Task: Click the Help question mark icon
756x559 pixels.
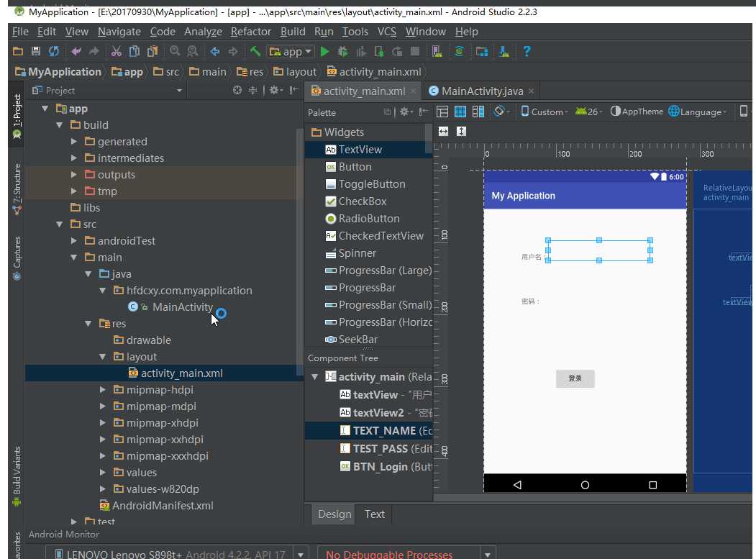Action: pos(527,51)
